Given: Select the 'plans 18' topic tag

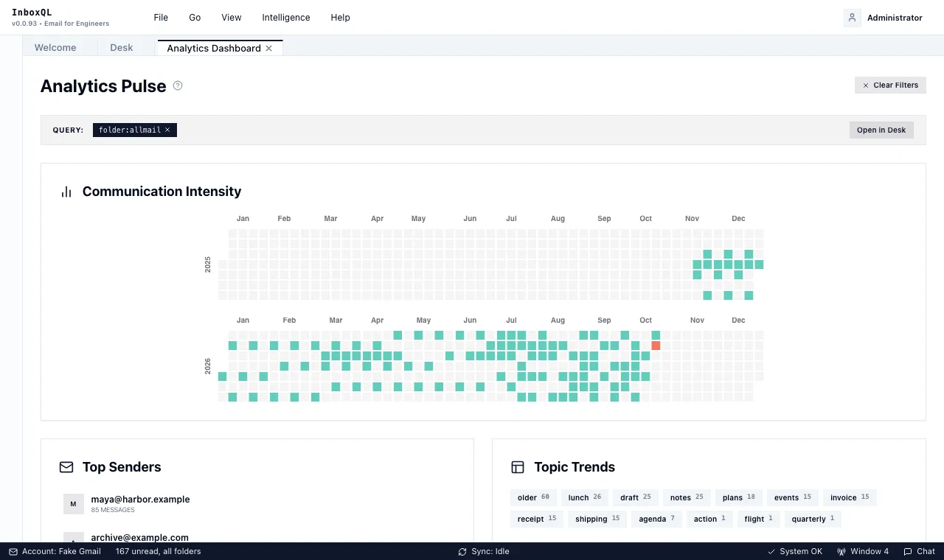Looking at the screenshot, I should pos(739,497).
